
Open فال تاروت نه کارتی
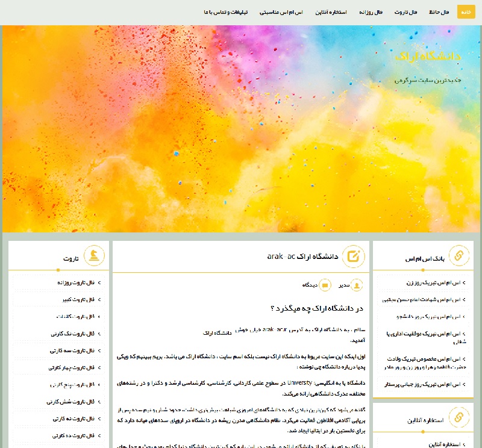[x=74, y=418]
